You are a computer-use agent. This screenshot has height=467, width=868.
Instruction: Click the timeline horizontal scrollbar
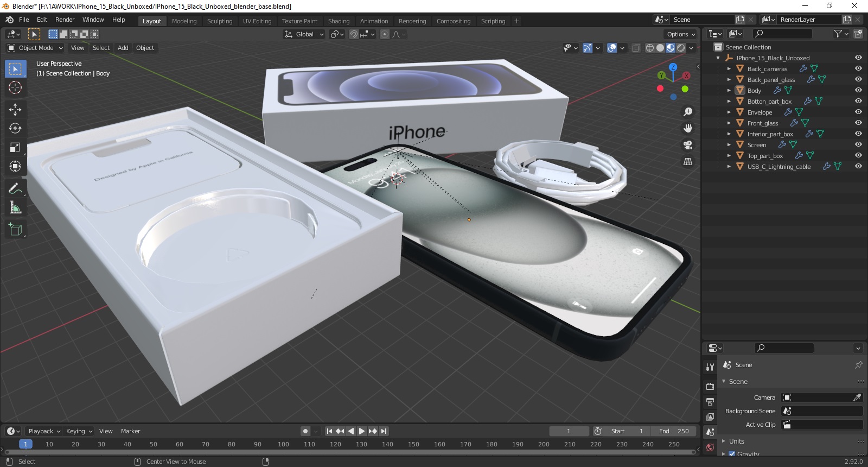[x=350, y=452]
